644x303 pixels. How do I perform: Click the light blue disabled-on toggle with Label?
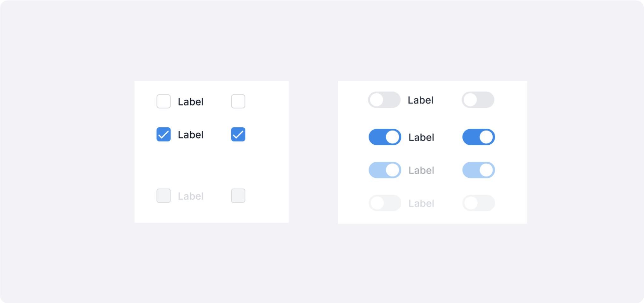tap(385, 170)
